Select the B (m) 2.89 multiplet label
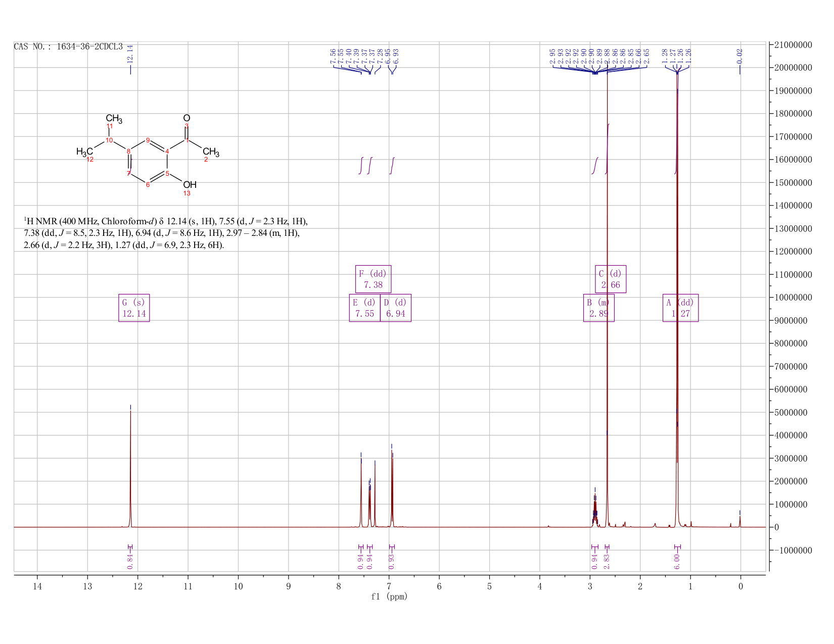Viewport: 834px width, 644px height. tap(599, 308)
